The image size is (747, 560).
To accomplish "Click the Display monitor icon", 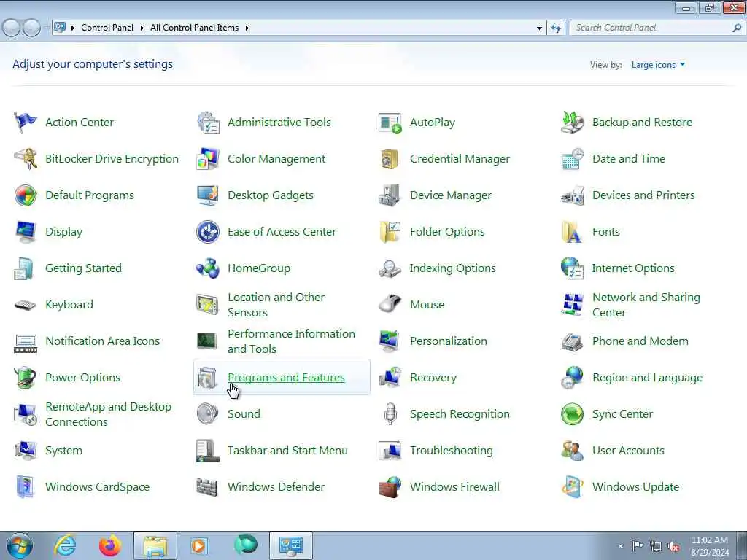I will click(x=26, y=232).
